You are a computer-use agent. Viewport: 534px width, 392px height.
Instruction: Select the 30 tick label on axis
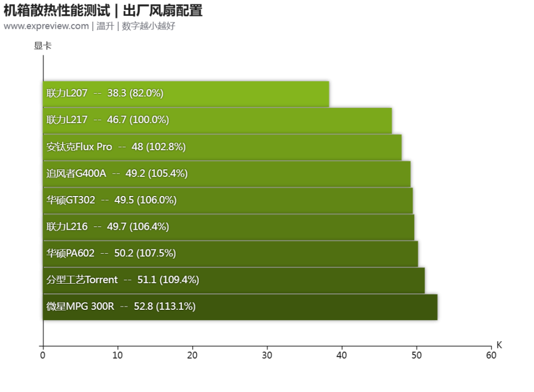pos(267,356)
